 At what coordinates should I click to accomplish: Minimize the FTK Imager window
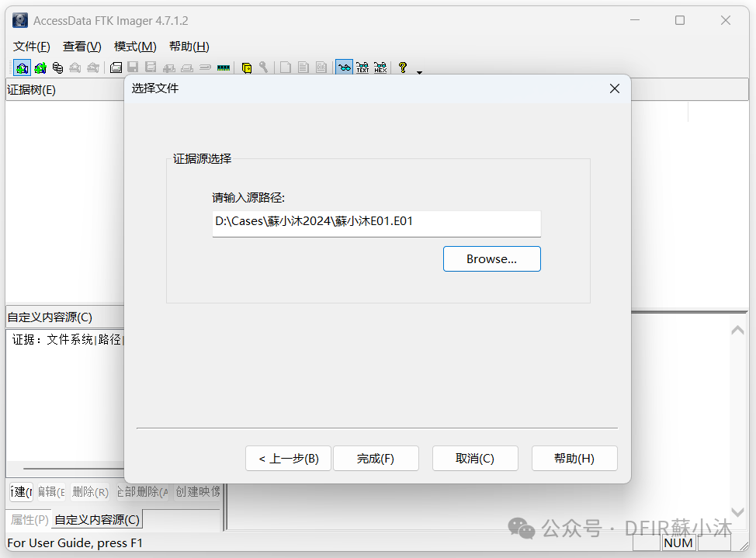point(635,20)
